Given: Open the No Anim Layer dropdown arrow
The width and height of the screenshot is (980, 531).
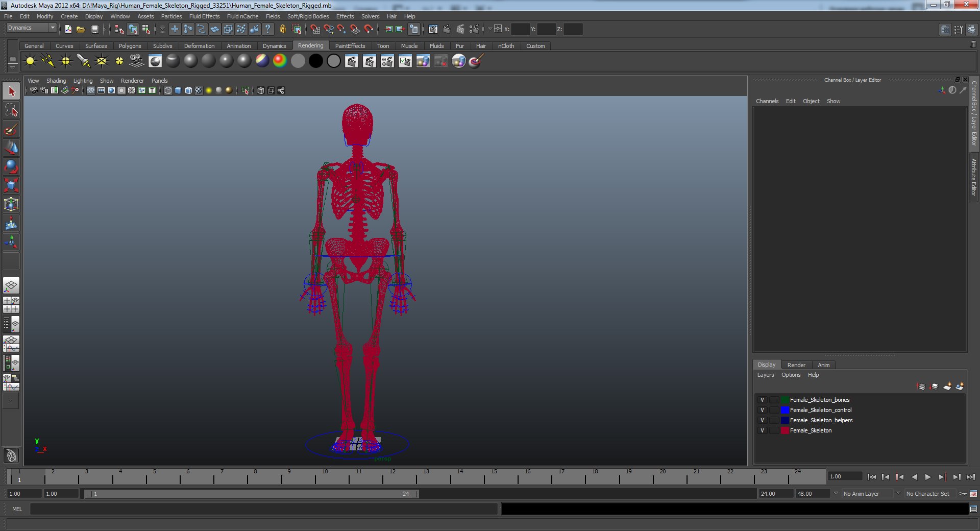Looking at the screenshot, I should (836, 493).
